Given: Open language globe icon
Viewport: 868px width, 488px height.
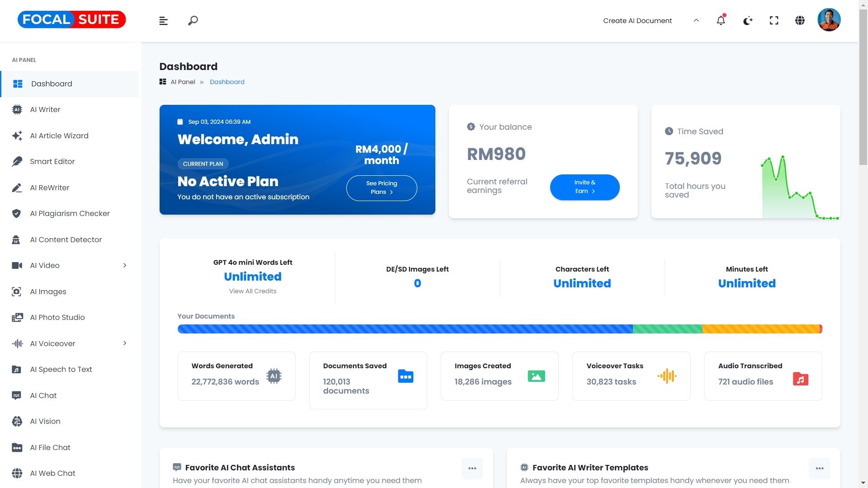Looking at the screenshot, I should [800, 20].
